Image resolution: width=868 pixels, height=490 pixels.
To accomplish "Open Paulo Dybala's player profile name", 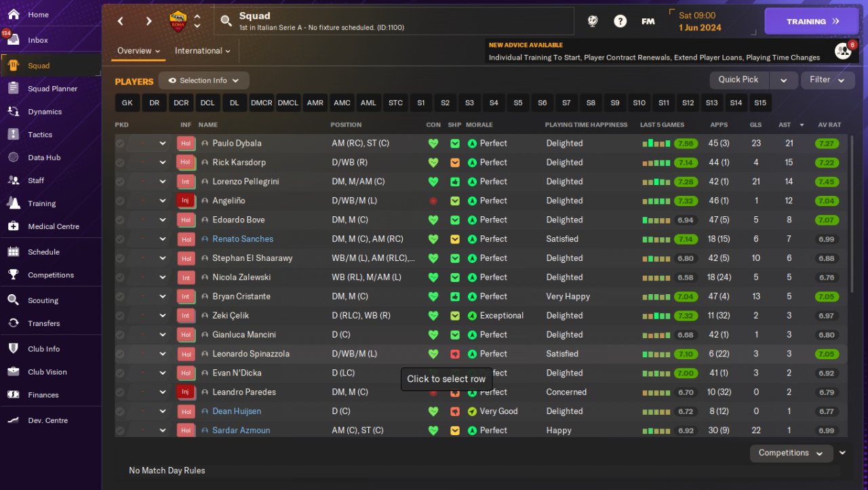I will [237, 144].
